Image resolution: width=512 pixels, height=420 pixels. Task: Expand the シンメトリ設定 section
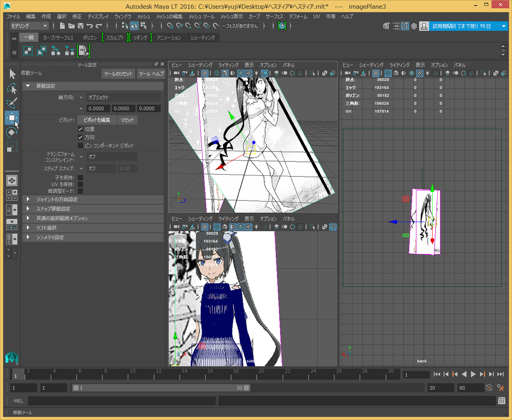pos(93,237)
